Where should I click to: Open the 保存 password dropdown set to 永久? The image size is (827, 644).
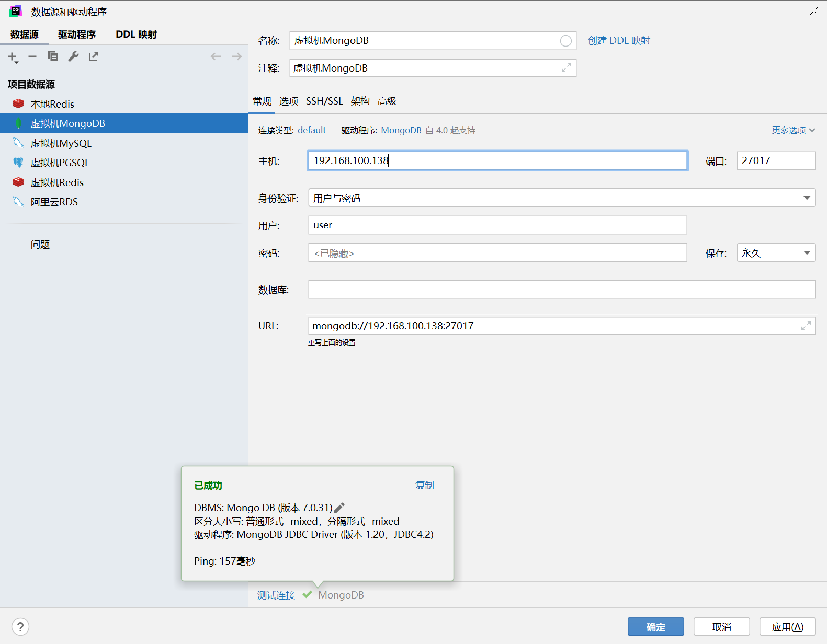pos(776,253)
